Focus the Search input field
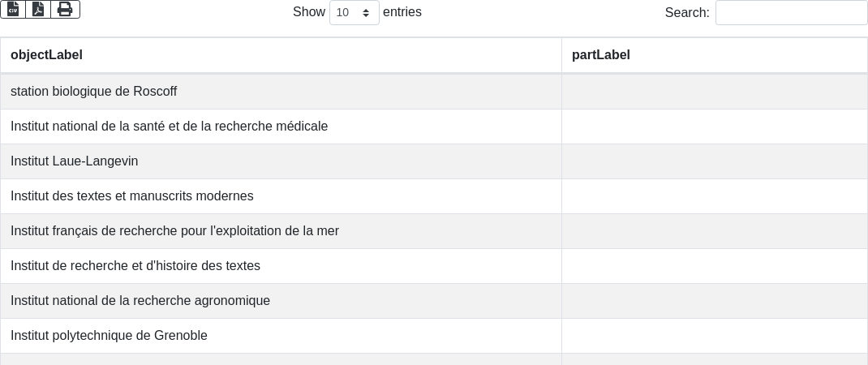Screen dimensions: 868x365 point(792,12)
